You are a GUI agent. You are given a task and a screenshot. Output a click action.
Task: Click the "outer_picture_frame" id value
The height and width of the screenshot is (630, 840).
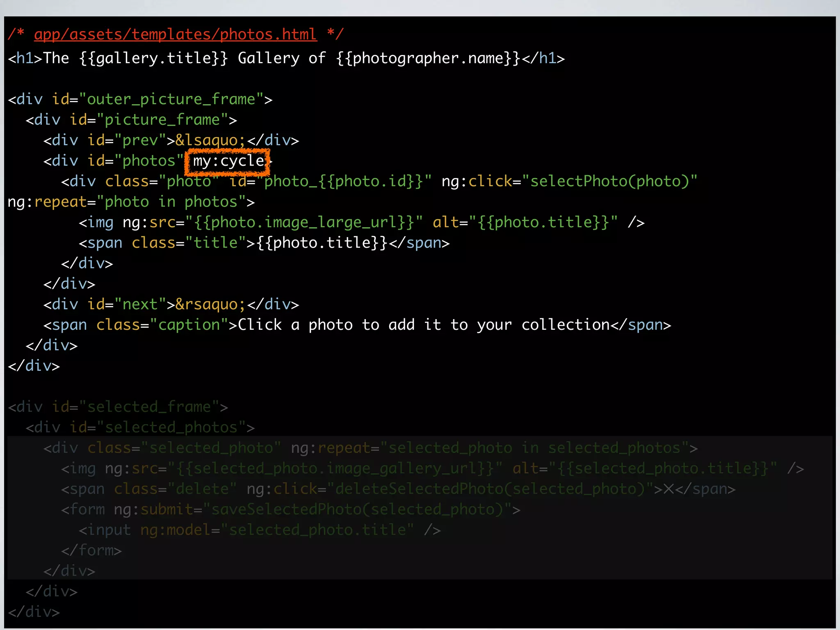(171, 99)
